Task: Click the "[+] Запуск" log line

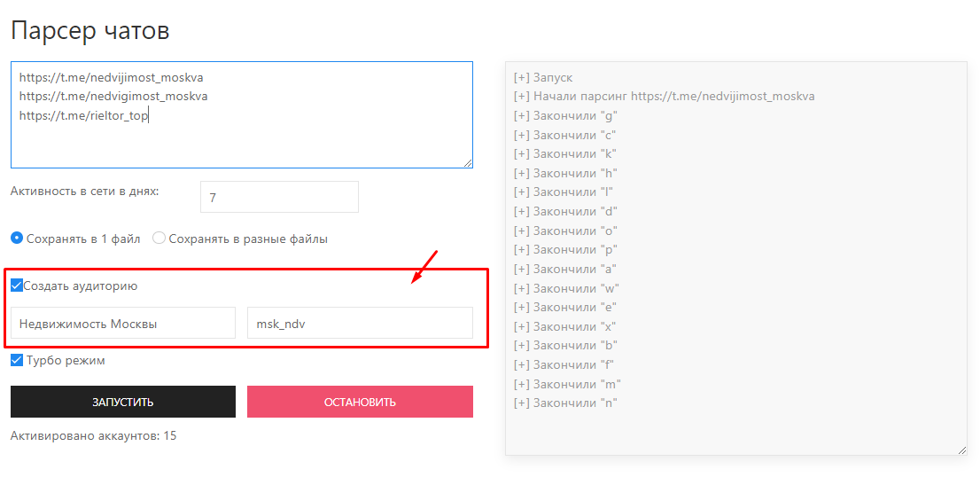Action: (543, 78)
